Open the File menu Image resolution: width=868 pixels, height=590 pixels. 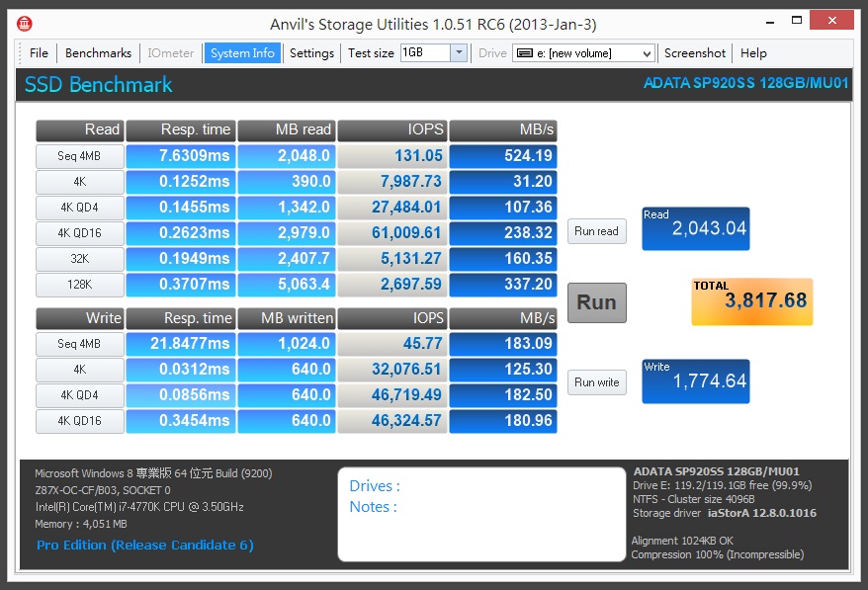(x=39, y=53)
